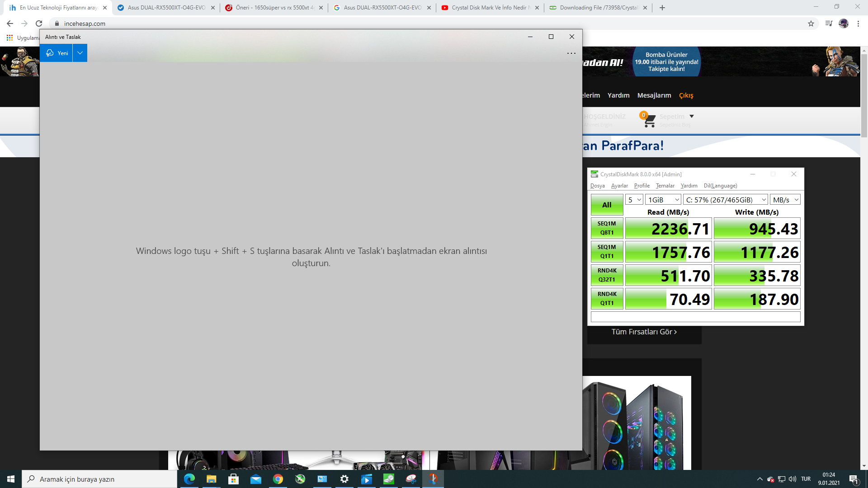Start the SEQ1M Q8T1 test
868x488 pixels.
(607, 228)
